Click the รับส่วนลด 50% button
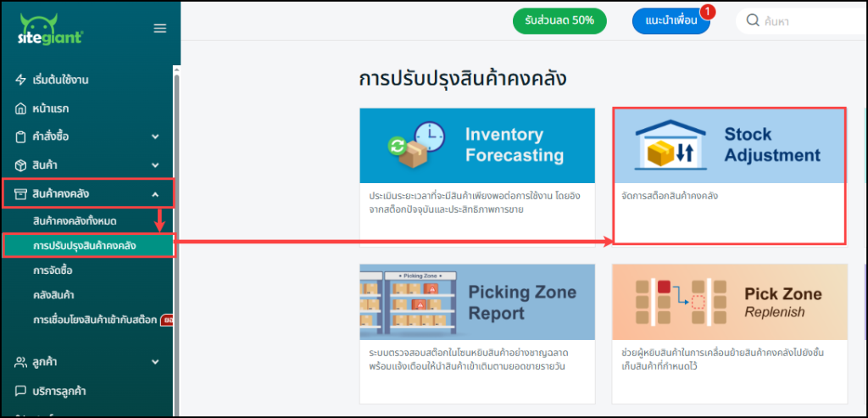 pyautogui.click(x=559, y=20)
